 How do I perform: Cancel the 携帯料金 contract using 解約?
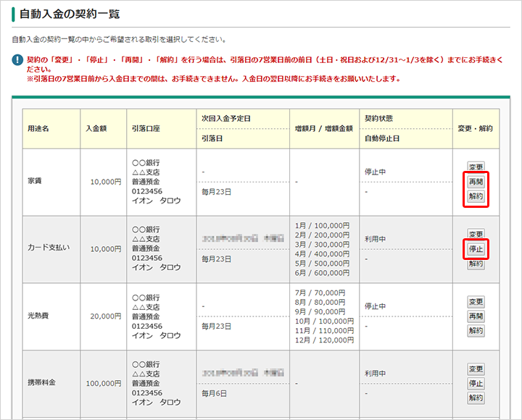click(476, 398)
